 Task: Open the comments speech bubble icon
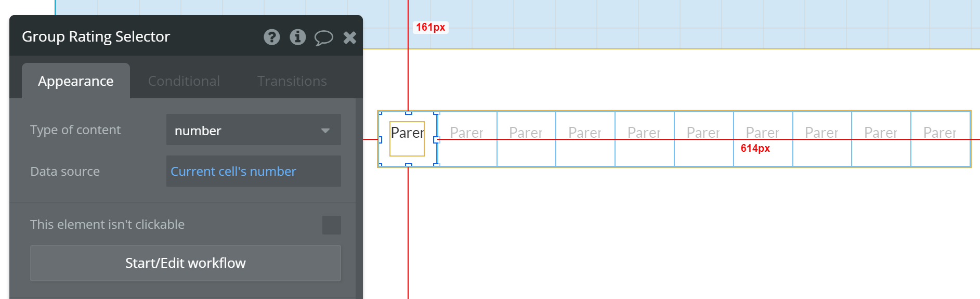(323, 37)
